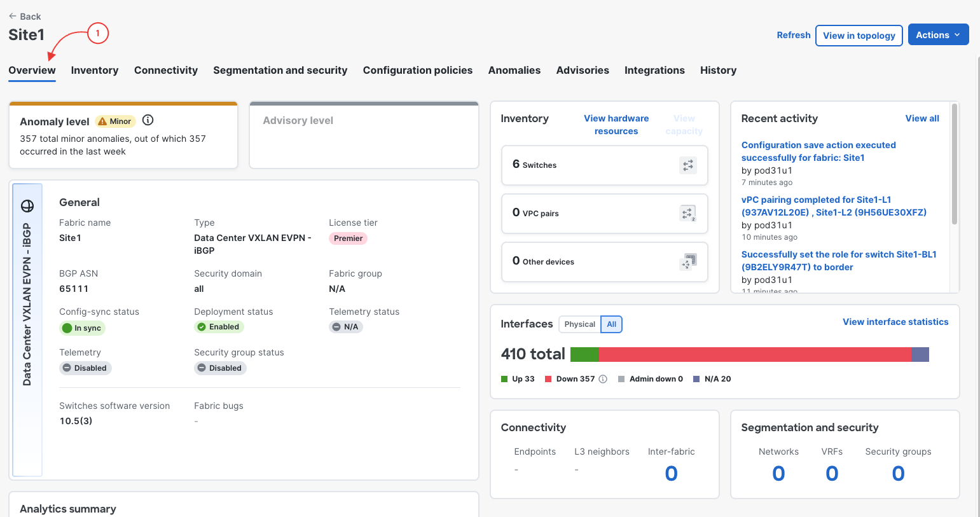
Task: Click the info icon beside the Minor anomaly badge
Action: coord(148,120)
